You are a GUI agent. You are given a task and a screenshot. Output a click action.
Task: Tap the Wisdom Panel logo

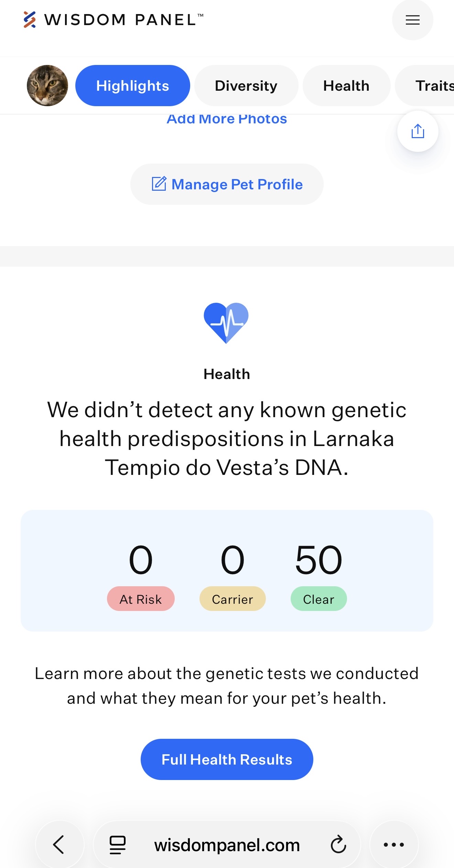[113, 20]
